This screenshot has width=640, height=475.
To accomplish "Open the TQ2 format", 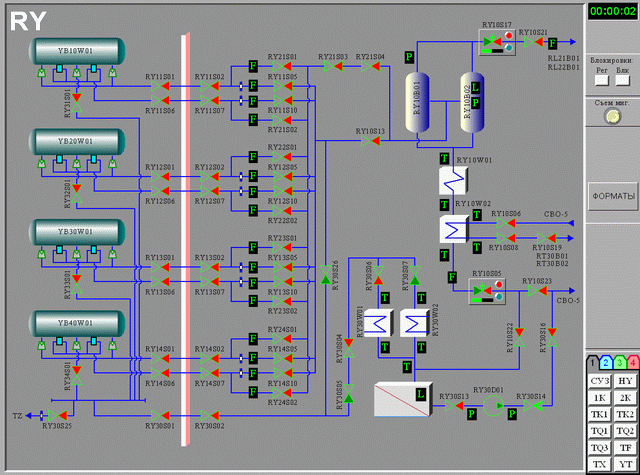I will click(625, 431).
